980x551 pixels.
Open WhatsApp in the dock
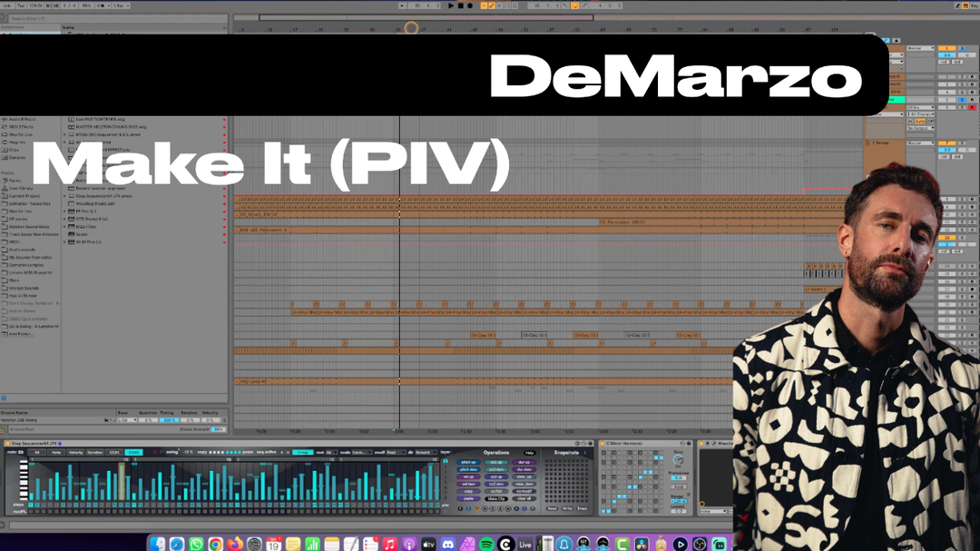[196, 544]
